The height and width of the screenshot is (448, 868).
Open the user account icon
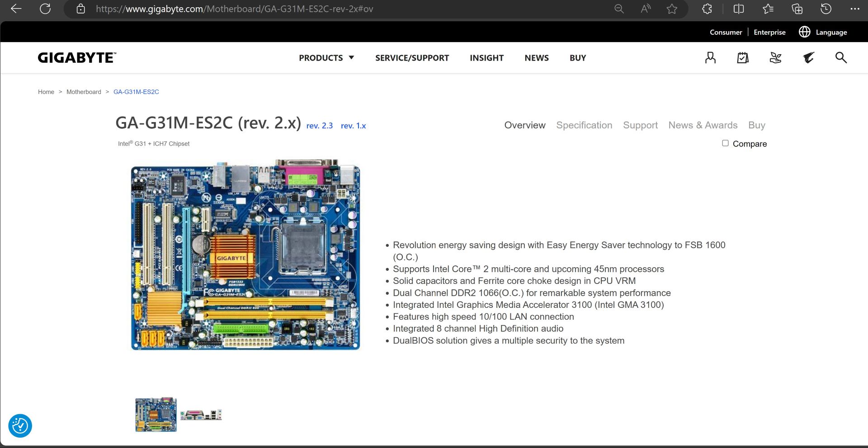(710, 57)
